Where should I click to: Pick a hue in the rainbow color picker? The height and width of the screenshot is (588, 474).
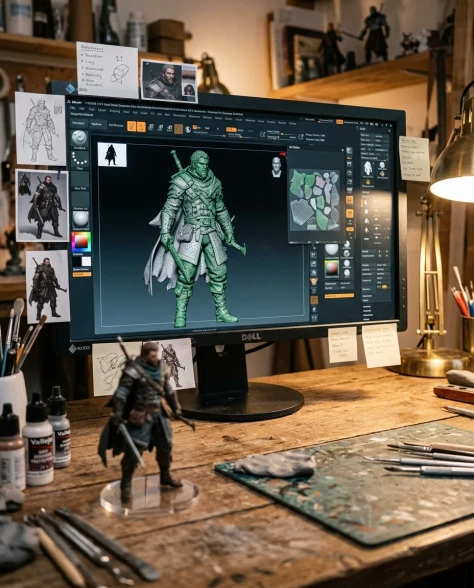pos(81,242)
